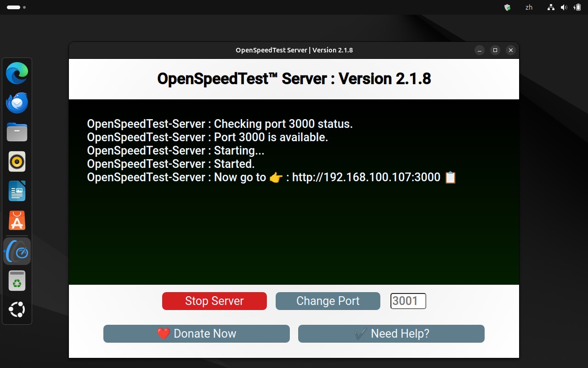
Task: Click the Donate Now button
Action: [x=197, y=333]
